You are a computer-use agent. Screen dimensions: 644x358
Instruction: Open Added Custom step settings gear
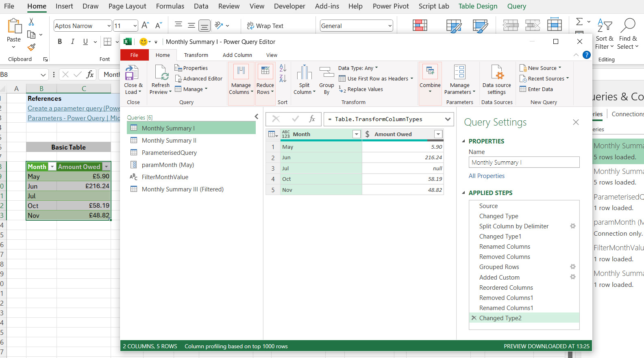(x=572, y=277)
